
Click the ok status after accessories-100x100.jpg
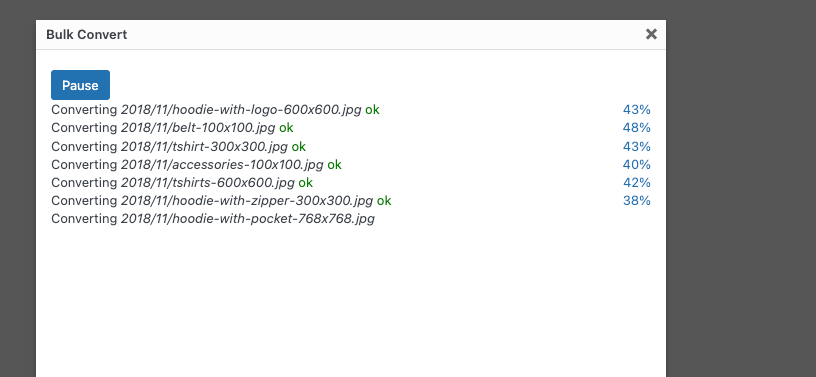click(x=335, y=165)
